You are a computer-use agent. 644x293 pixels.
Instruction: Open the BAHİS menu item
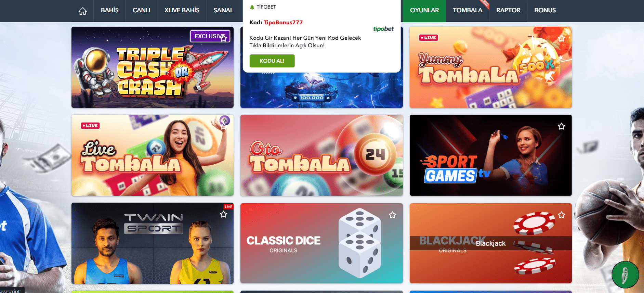point(109,10)
